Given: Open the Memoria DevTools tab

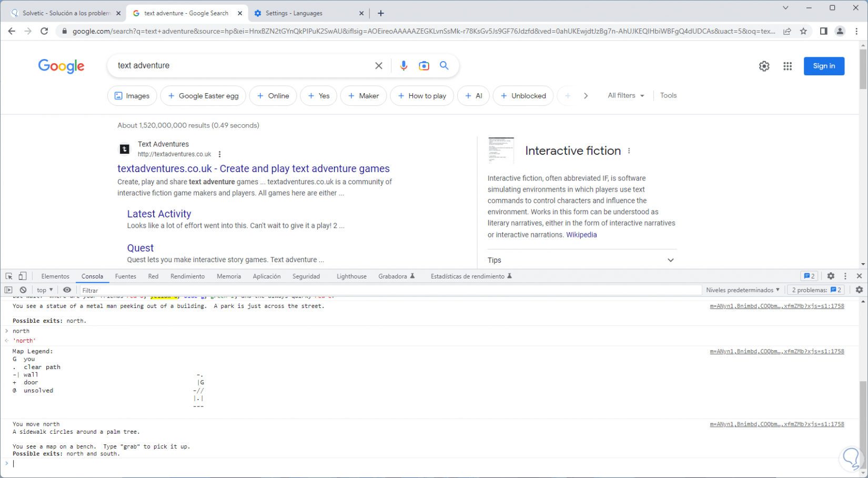Looking at the screenshot, I should 229,276.
